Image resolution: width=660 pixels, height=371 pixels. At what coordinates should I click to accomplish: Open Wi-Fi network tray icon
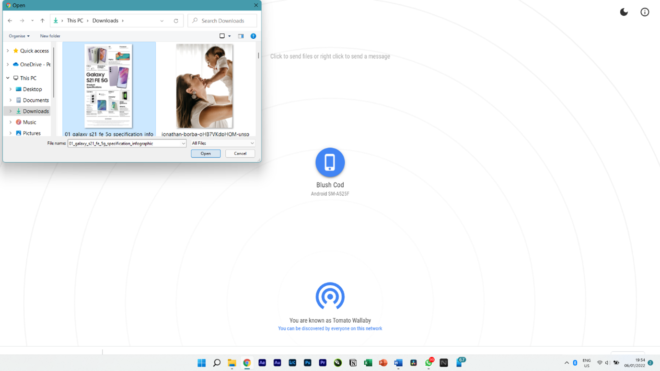[600, 363]
